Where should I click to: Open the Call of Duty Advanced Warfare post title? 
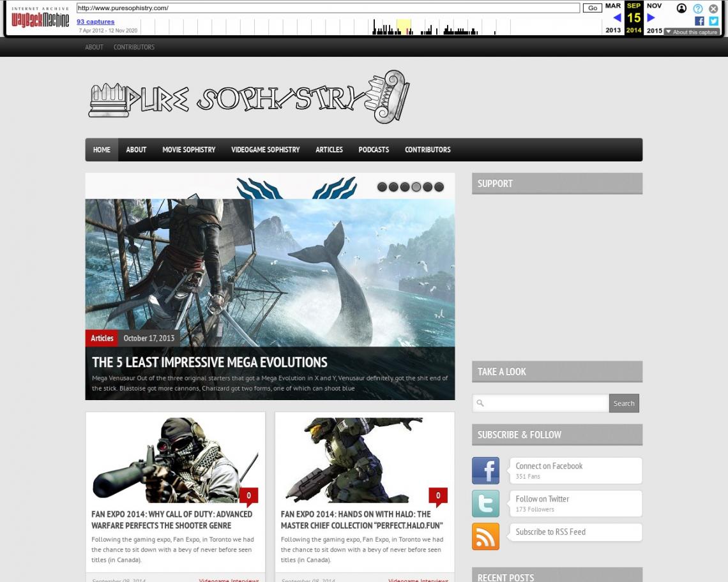click(x=172, y=520)
